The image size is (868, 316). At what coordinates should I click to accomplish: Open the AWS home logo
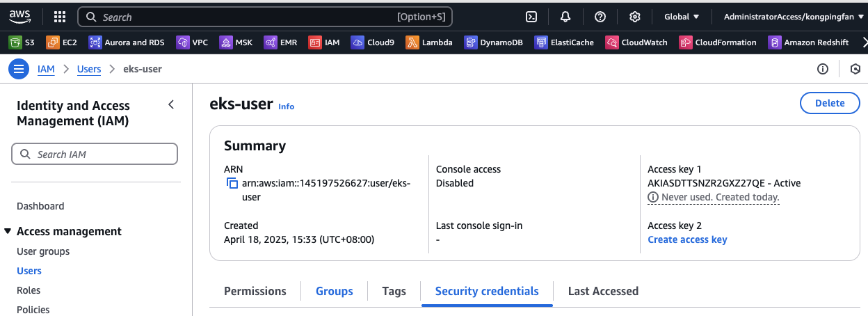point(20,16)
